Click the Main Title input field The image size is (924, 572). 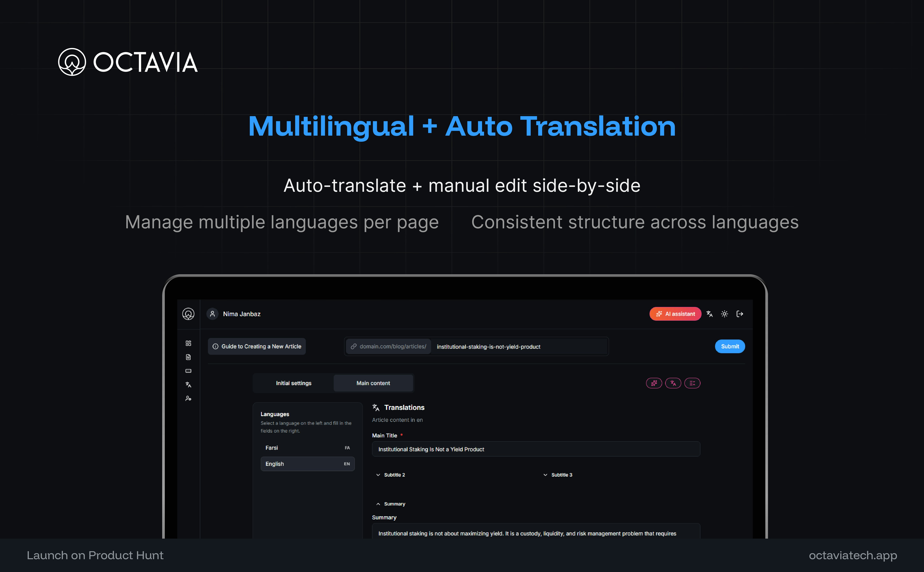[536, 449]
